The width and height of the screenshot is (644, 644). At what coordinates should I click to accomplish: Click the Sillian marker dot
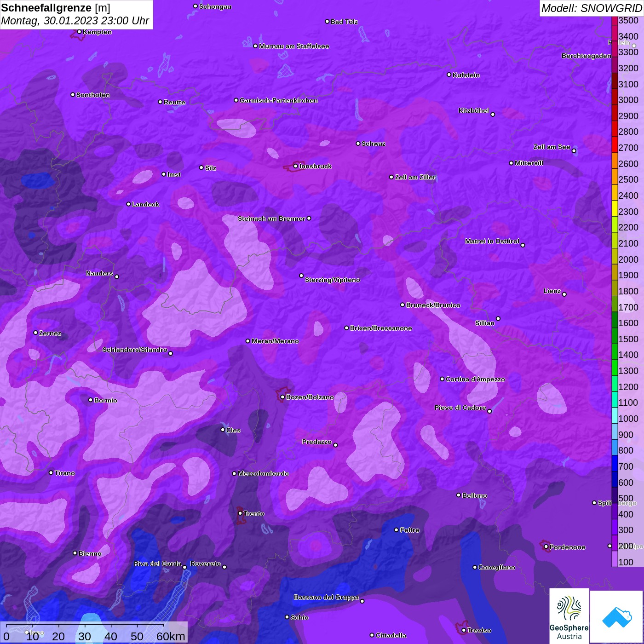(x=498, y=318)
